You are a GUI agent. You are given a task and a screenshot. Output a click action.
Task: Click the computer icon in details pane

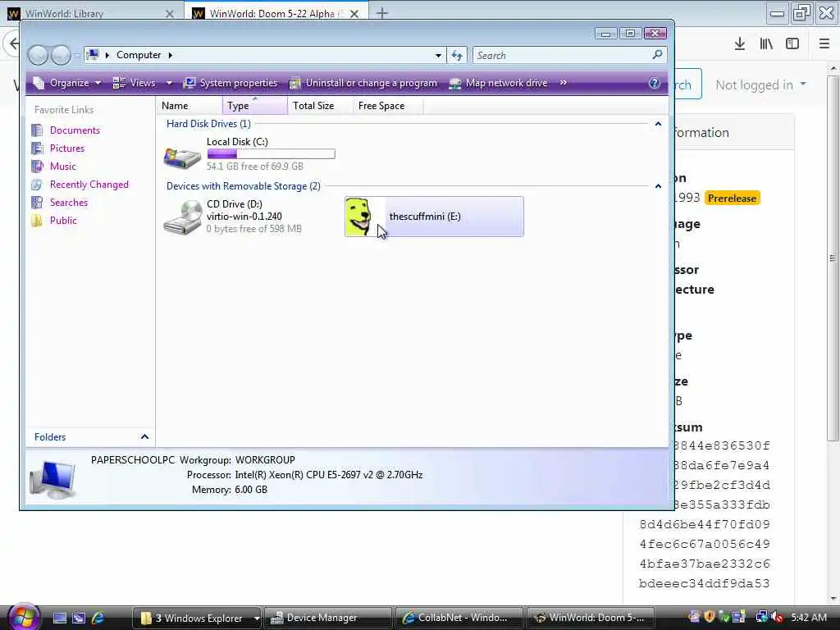coord(53,479)
